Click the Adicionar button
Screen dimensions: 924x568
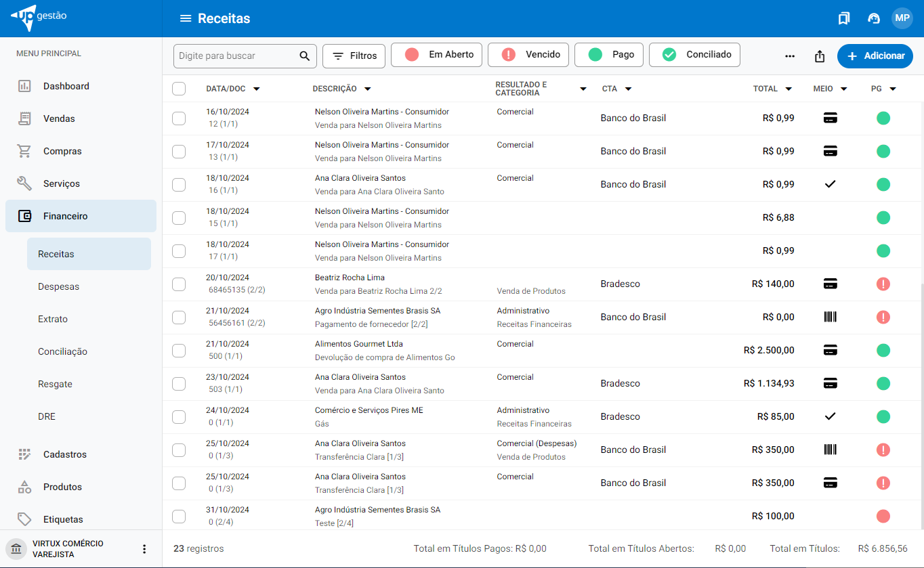[x=875, y=56]
